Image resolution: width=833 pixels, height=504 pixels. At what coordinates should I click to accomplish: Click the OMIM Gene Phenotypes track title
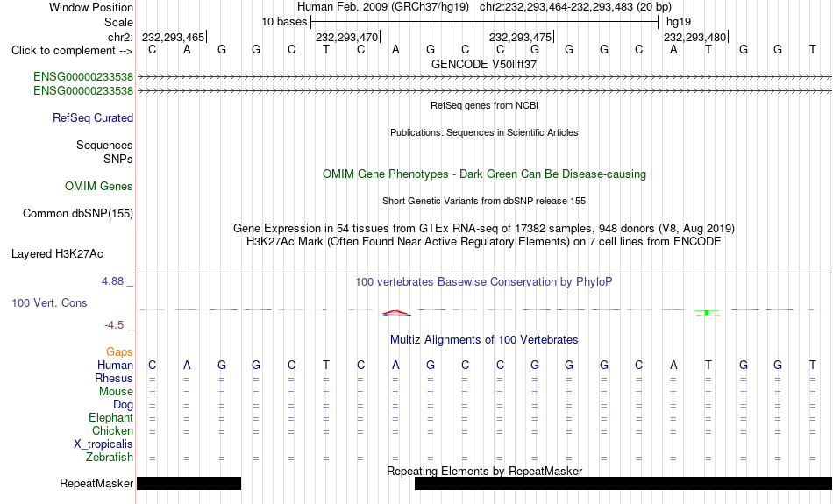[x=484, y=174]
